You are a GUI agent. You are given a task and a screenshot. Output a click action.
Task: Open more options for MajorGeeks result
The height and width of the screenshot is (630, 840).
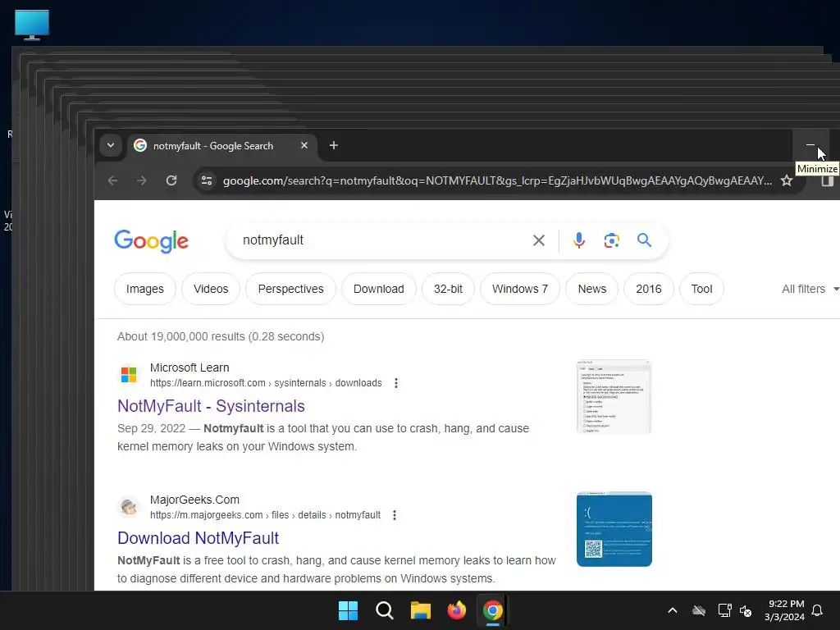pos(395,515)
